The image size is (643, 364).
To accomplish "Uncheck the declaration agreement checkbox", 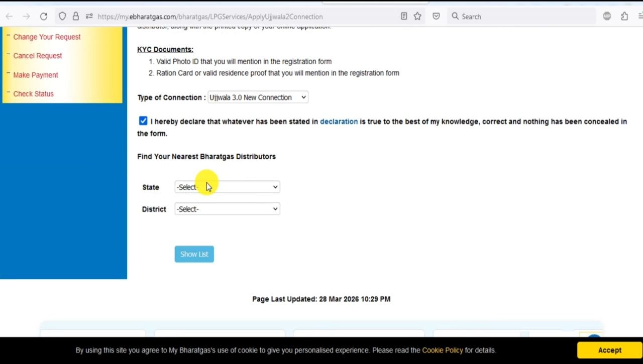I will [x=143, y=121].
